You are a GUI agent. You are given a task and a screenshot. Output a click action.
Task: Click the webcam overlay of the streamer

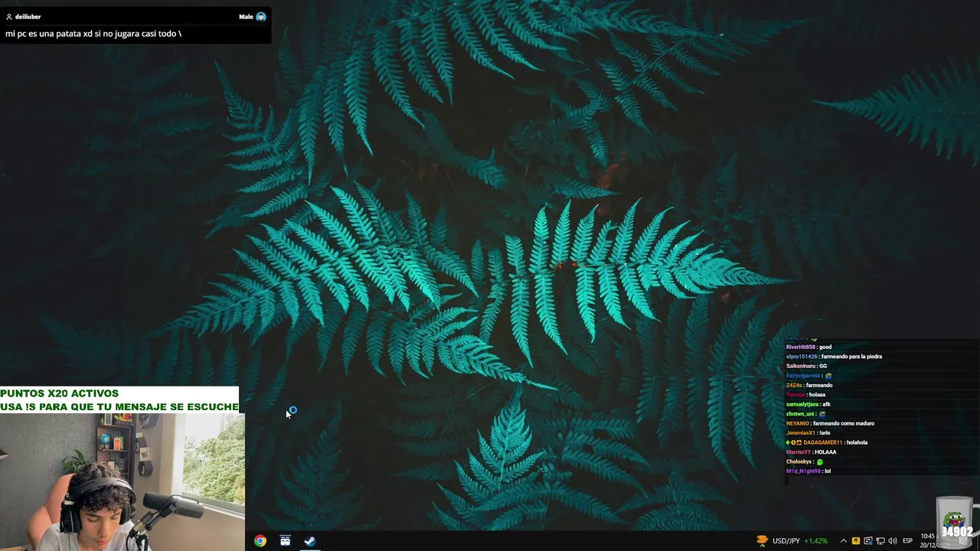(x=122, y=482)
